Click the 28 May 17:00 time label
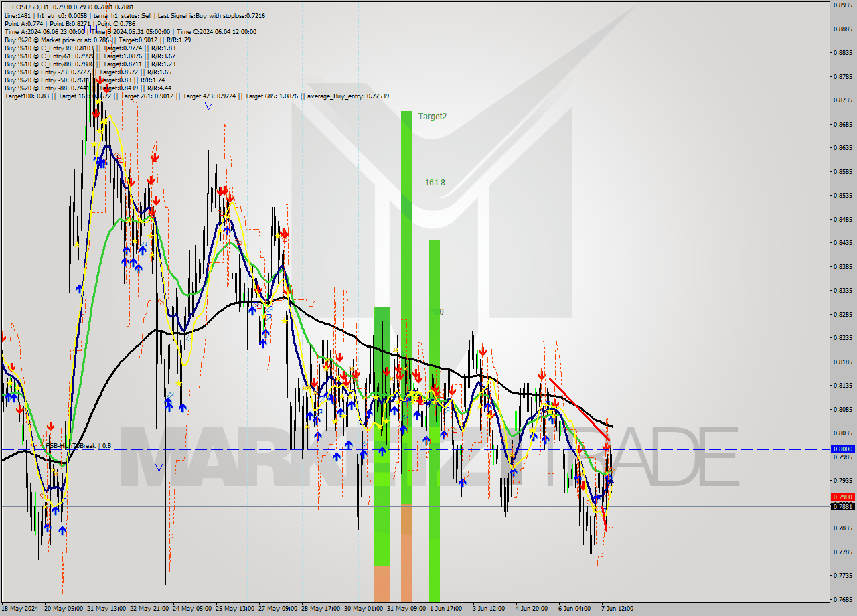 (321, 609)
